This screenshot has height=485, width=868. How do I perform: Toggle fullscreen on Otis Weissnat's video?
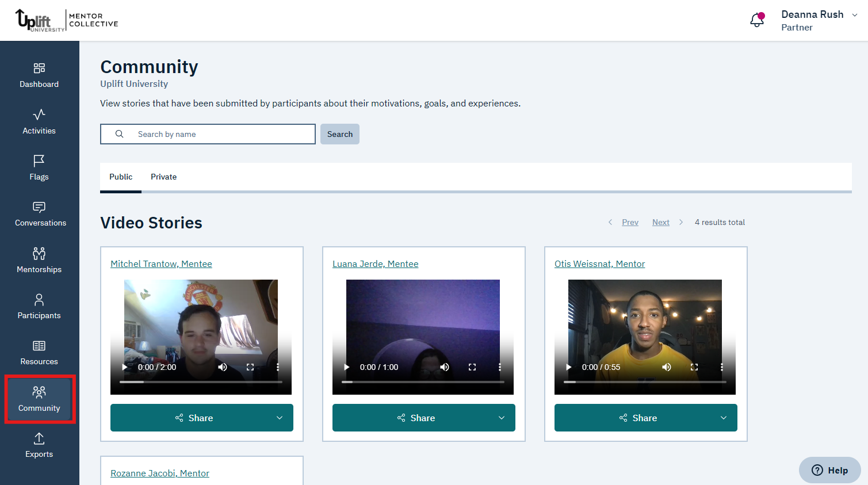tap(694, 367)
